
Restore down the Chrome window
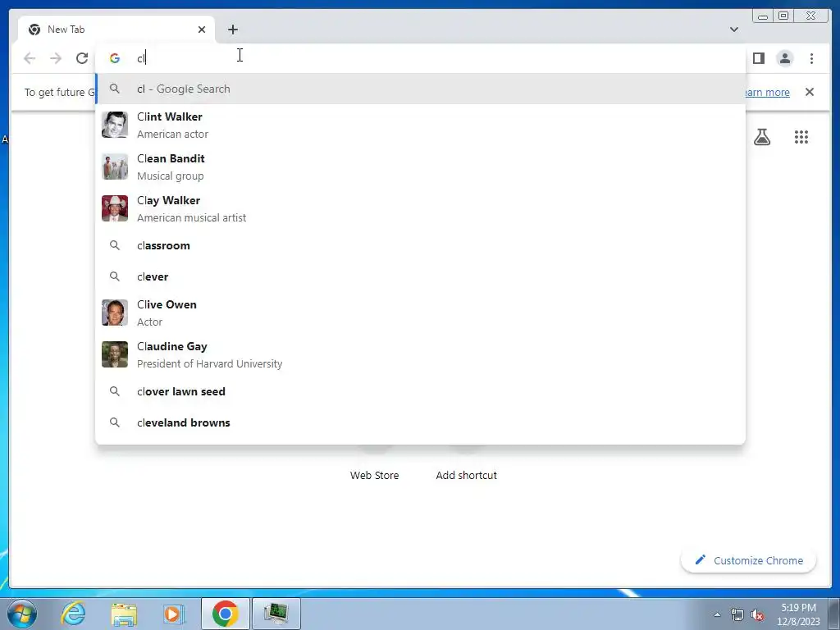[783, 16]
